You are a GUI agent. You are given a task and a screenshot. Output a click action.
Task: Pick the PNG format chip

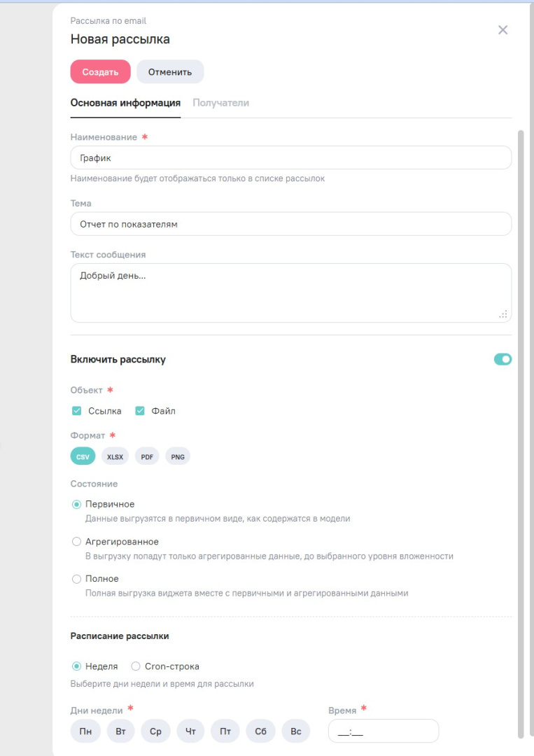[178, 457]
